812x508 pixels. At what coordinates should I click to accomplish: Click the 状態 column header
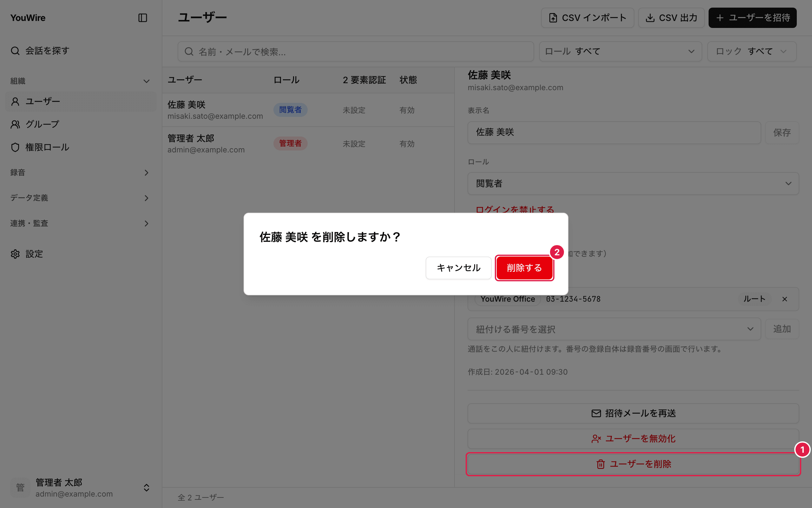pos(408,80)
